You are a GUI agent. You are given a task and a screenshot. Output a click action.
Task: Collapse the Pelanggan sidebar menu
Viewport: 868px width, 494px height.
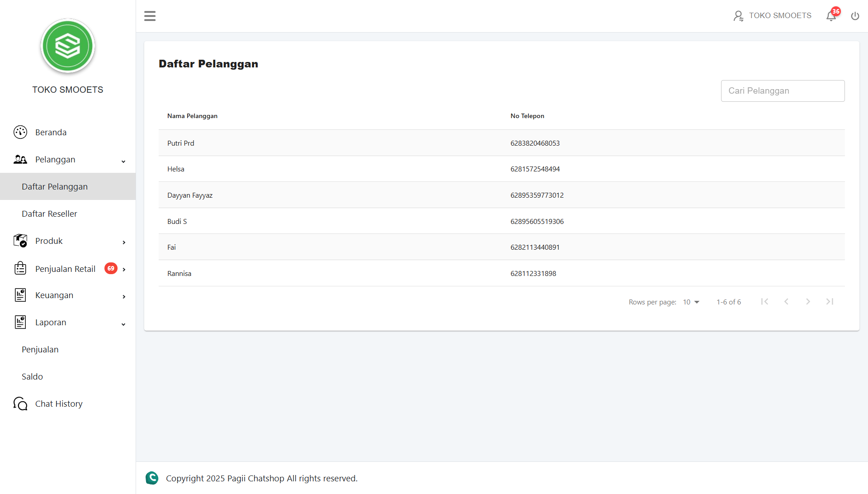pyautogui.click(x=123, y=161)
